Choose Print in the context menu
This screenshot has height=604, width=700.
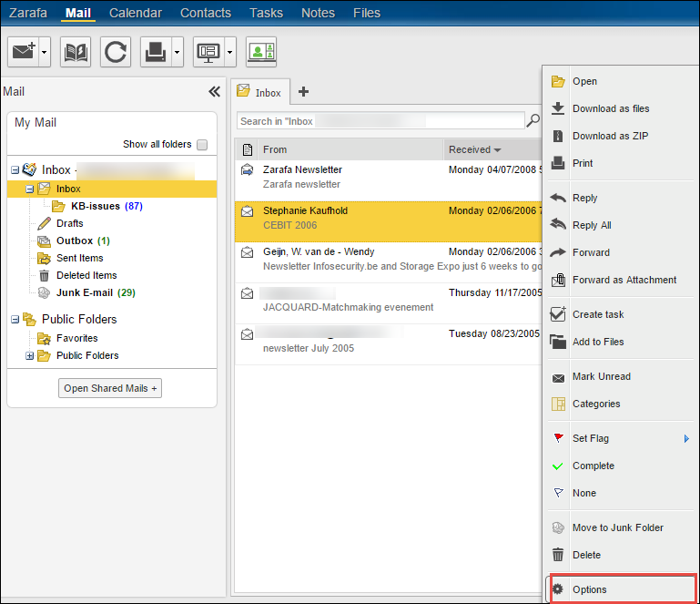[x=621, y=163]
